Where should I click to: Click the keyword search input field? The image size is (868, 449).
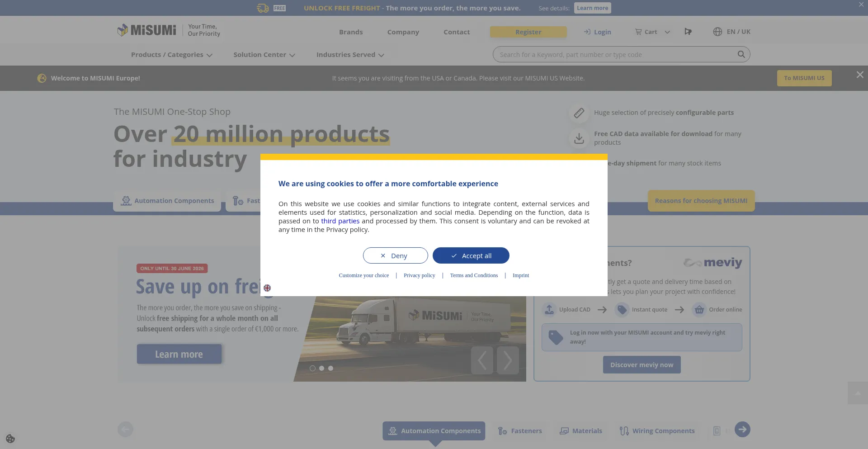pyautogui.click(x=615, y=55)
